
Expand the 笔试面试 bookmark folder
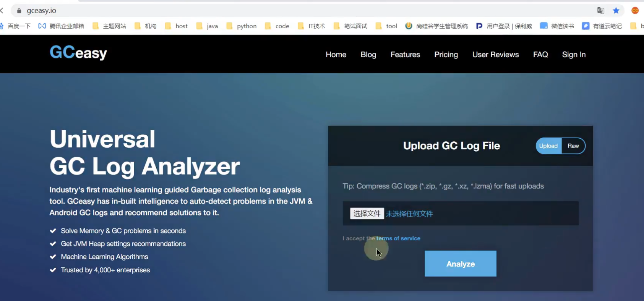coord(350,26)
